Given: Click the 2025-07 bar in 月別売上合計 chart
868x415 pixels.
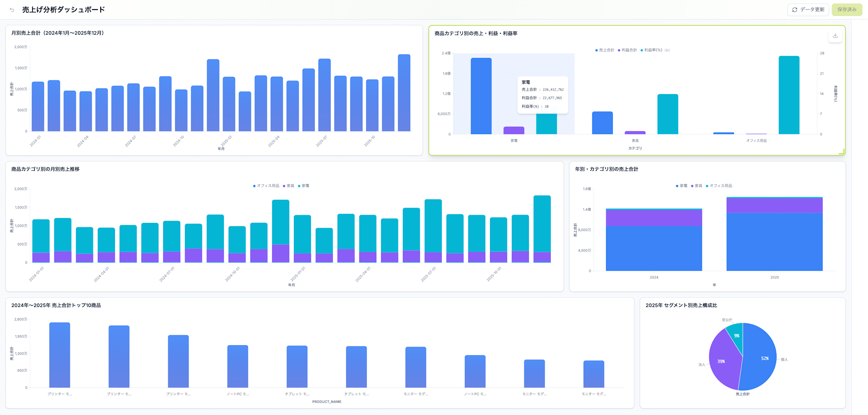Looking at the screenshot, I should [324, 95].
